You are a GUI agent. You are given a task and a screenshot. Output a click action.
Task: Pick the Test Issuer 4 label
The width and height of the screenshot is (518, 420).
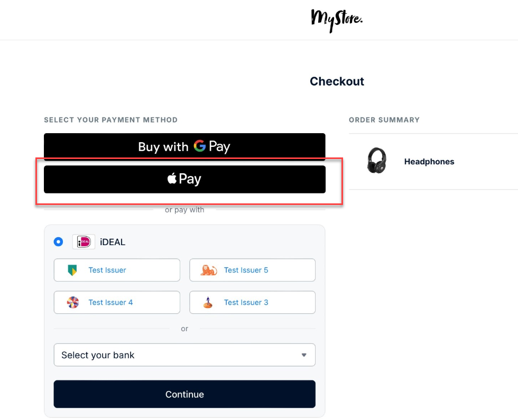point(110,302)
